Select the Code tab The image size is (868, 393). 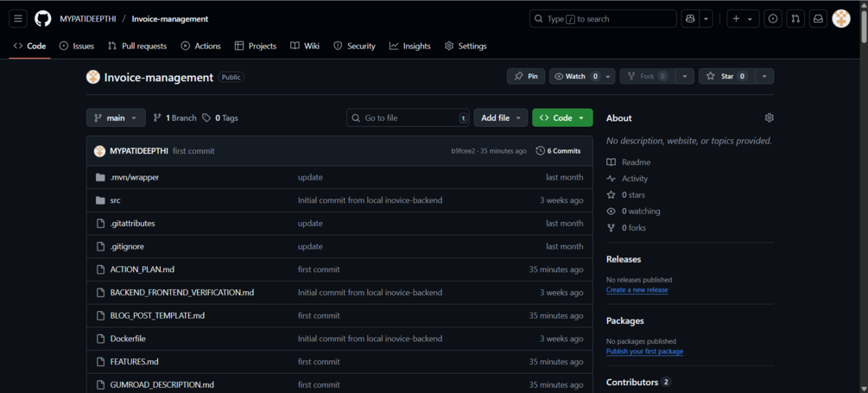pos(30,46)
